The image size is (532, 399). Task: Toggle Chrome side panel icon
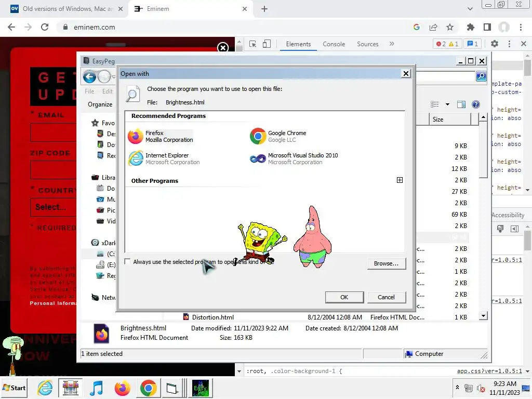point(487,27)
